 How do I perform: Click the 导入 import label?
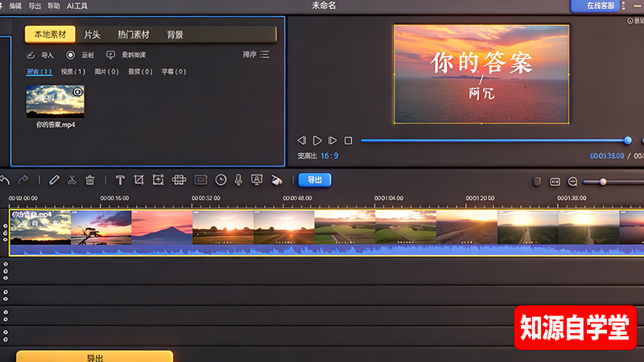47,55
